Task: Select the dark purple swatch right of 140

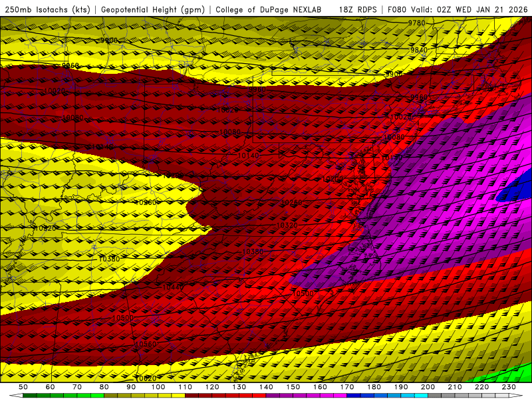Action: (273, 396)
